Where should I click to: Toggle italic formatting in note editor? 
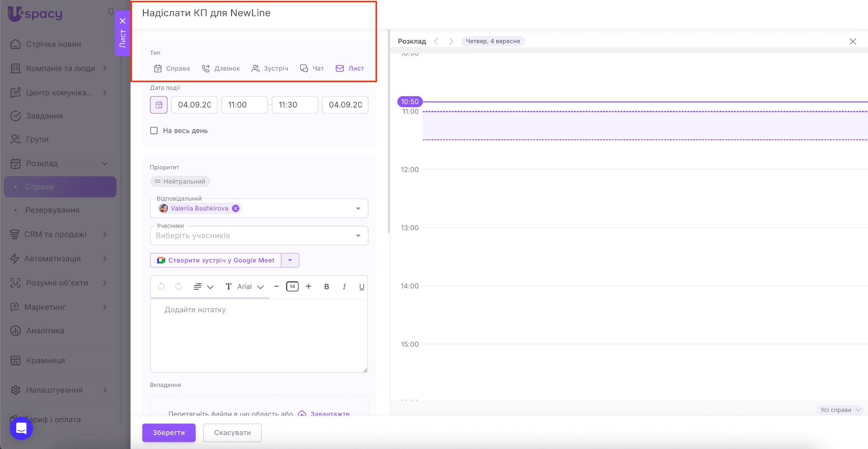tap(344, 287)
